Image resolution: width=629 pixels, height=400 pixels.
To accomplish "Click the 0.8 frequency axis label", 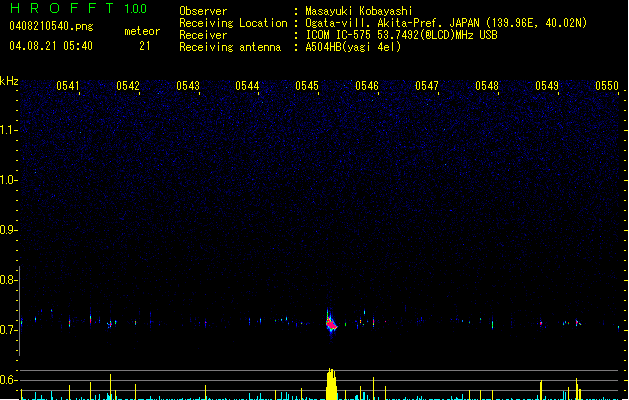I will 9,280.
